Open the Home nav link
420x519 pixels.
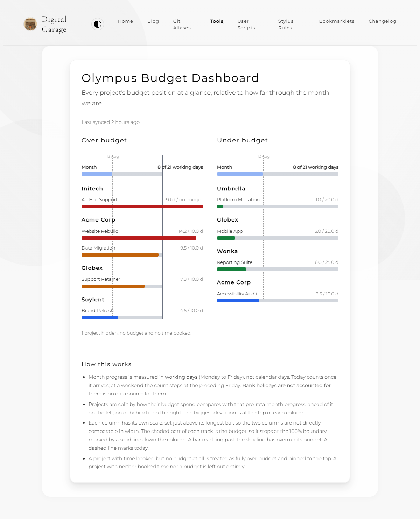pyautogui.click(x=125, y=21)
